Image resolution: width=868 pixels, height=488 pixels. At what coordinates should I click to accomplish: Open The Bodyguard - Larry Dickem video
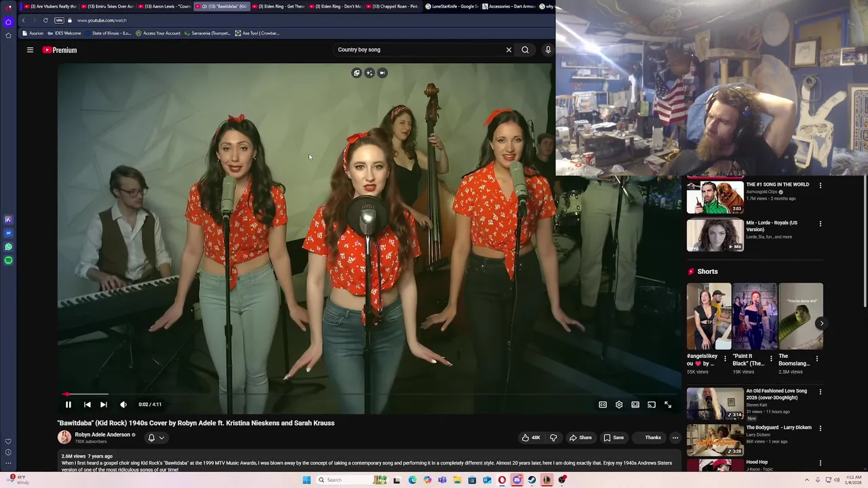[778, 428]
